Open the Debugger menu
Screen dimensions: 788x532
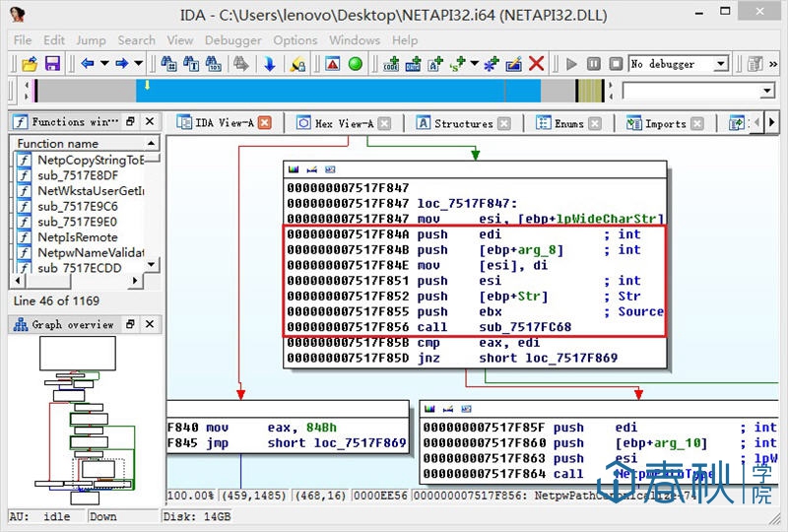click(233, 40)
